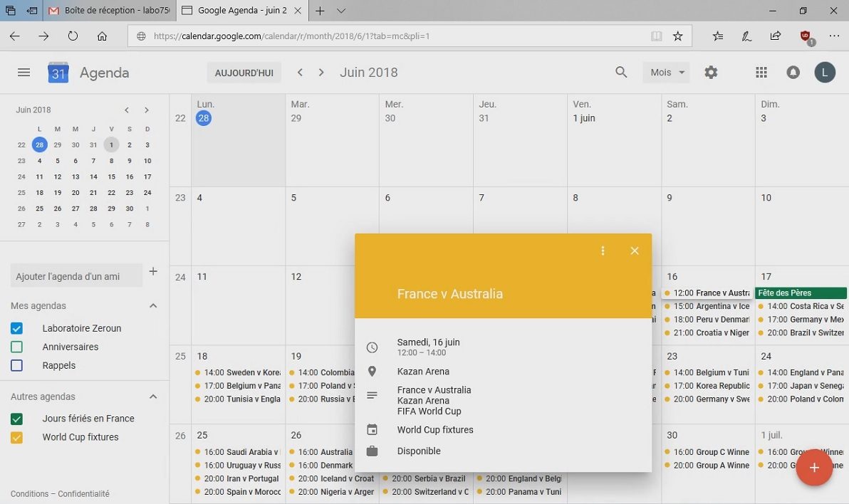Show next month in the mini calendar
The height and width of the screenshot is (504, 849).
point(147,110)
